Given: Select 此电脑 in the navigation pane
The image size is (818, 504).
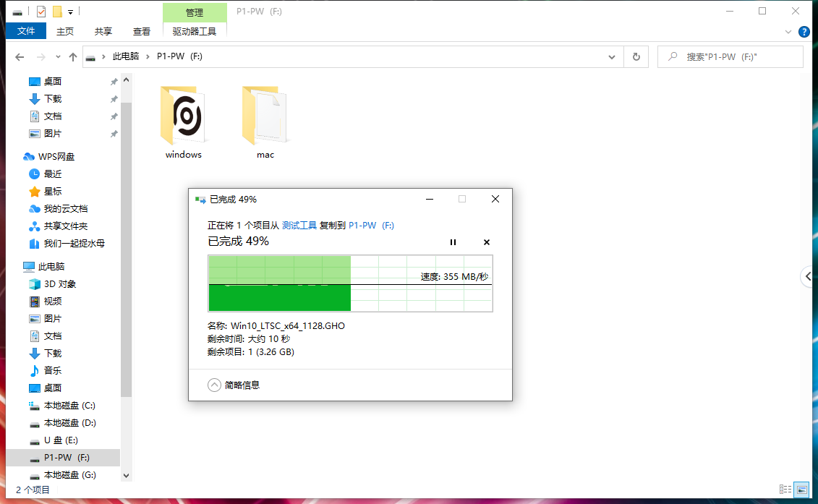Looking at the screenshot, I should tap(51, 267).
